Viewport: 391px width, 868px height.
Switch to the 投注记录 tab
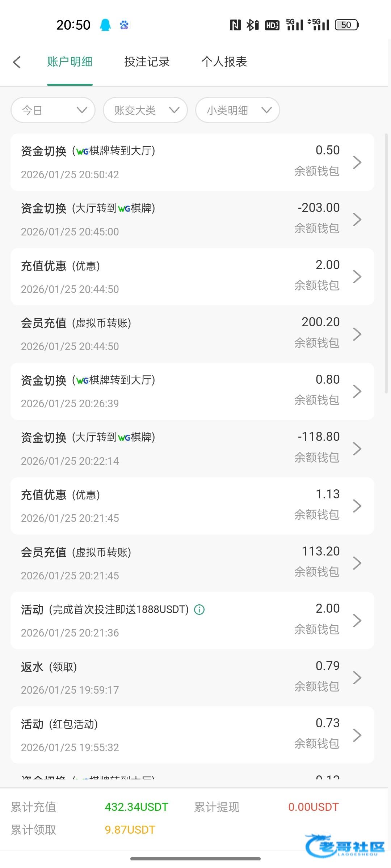tap(147, 62)
